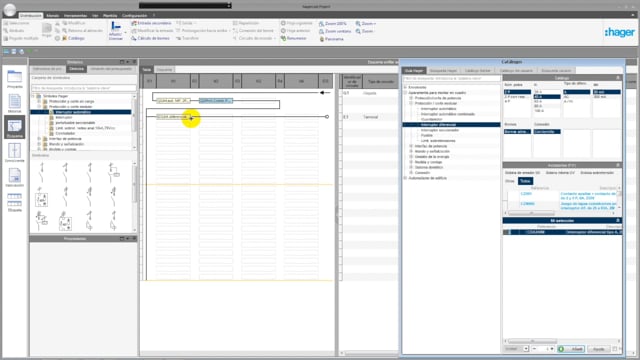Image resolution: width=640 pixels, height=360 pixels.
Task: Collapse Protección o corte modular in the symbols tree
Action: click(39, 107)
